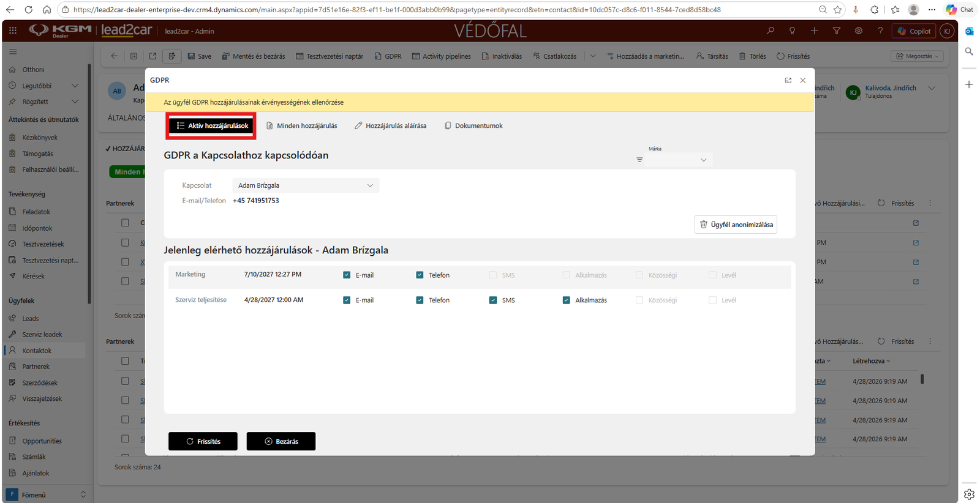This screenshot has width=980, height=503.
Task: Switch to Minden hozzájárulás tab
Action: click(x=301, y=125)
